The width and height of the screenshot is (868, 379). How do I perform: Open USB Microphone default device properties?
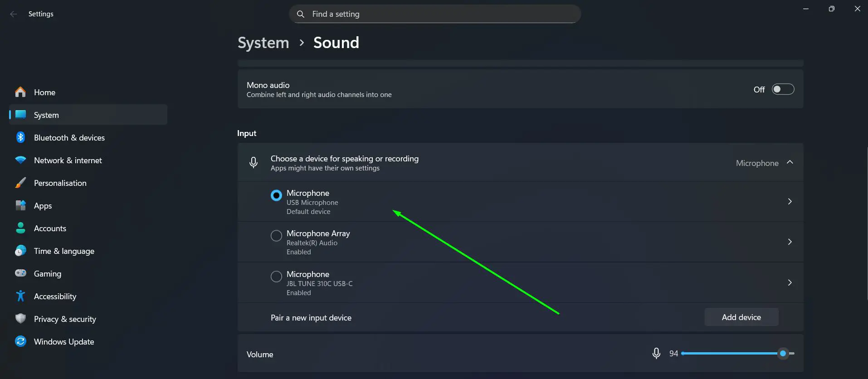click(x=790, y=201)
